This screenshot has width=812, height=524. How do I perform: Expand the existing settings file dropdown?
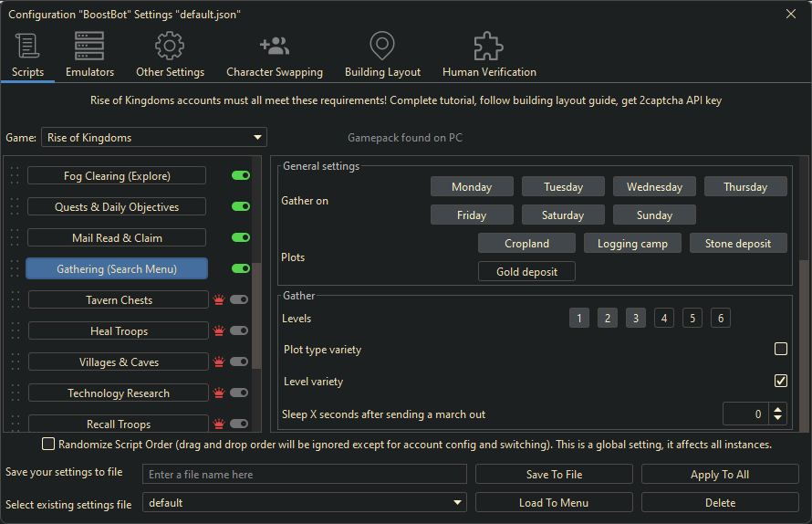[x=305, y=502]
